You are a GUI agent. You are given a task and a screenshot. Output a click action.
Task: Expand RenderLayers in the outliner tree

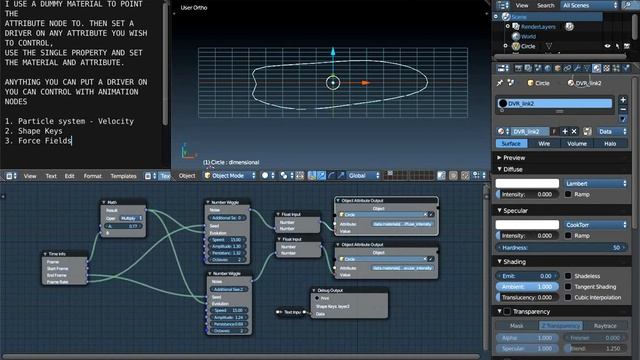pyautogui.click(x=508, y=27)
